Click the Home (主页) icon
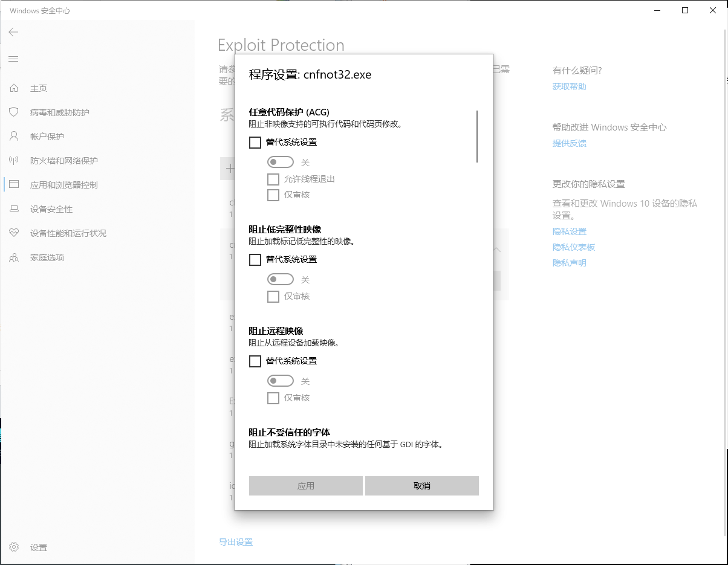Viewport: 728px width, 565px height. pos(14,88)
